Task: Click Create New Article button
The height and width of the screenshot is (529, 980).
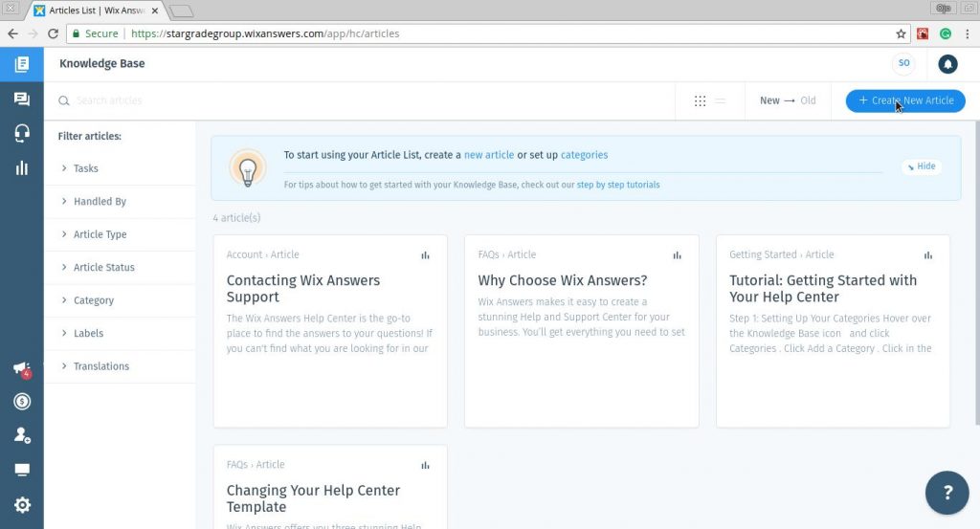Action: click(x=905, y=100)
